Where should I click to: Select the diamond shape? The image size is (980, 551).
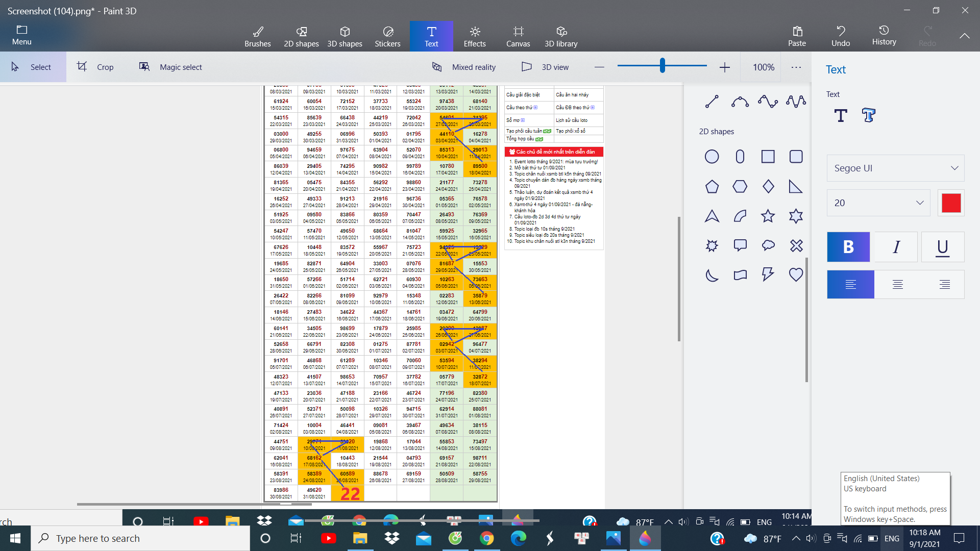768,187
